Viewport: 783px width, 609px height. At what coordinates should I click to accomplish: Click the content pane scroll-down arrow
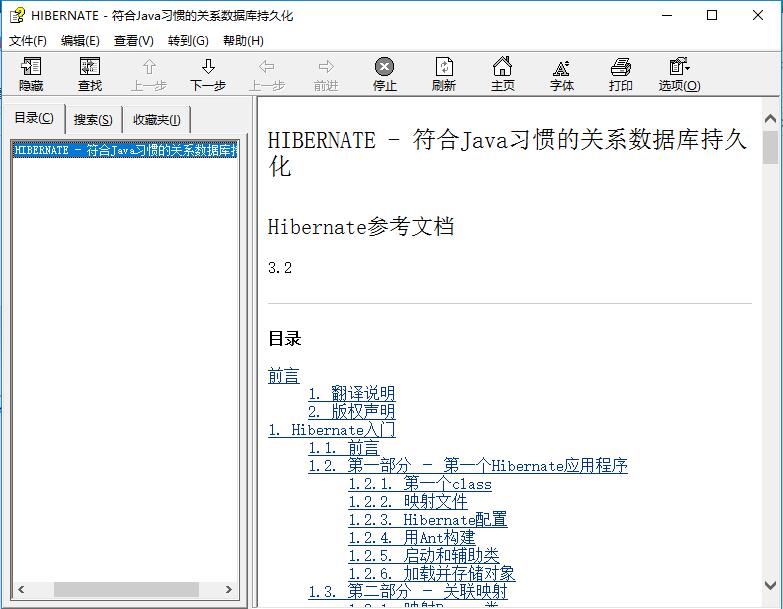click(x=771, y=585)
